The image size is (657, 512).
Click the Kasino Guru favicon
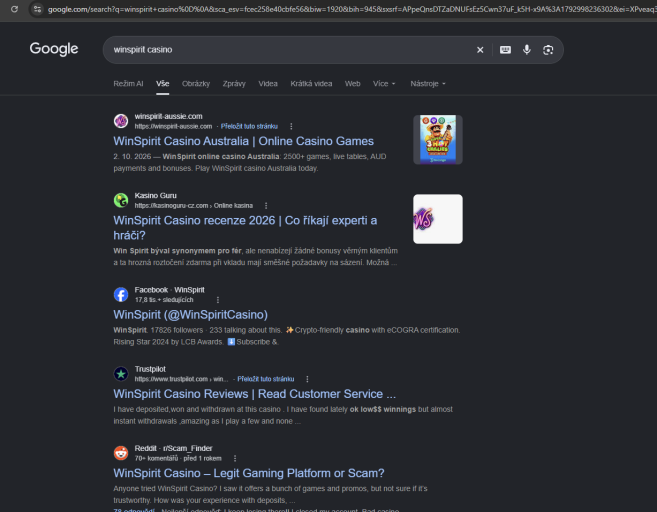coord(121,200)
